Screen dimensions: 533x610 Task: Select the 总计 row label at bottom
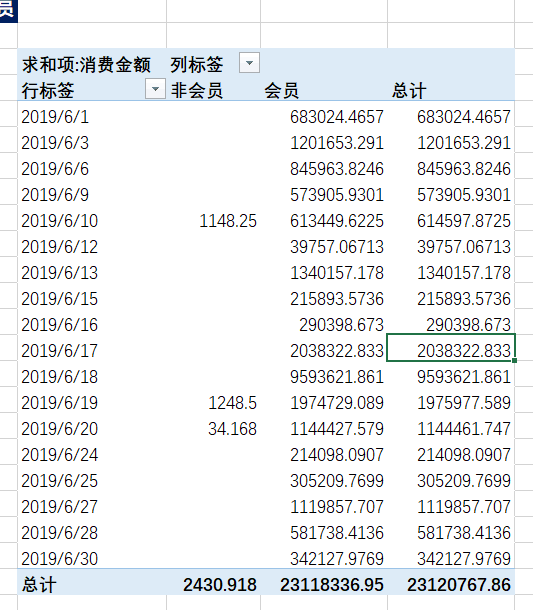39,585
